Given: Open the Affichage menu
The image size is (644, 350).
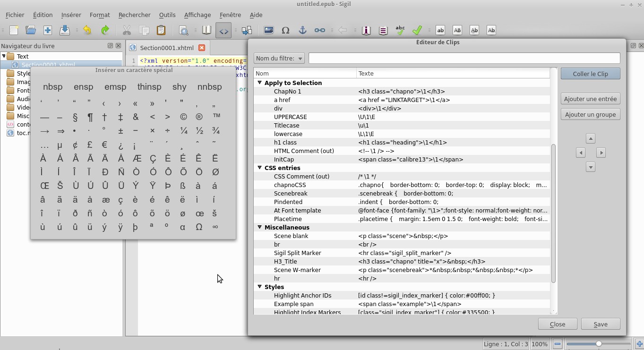Looking at the screenshot, I should click(x=197, y=15).
